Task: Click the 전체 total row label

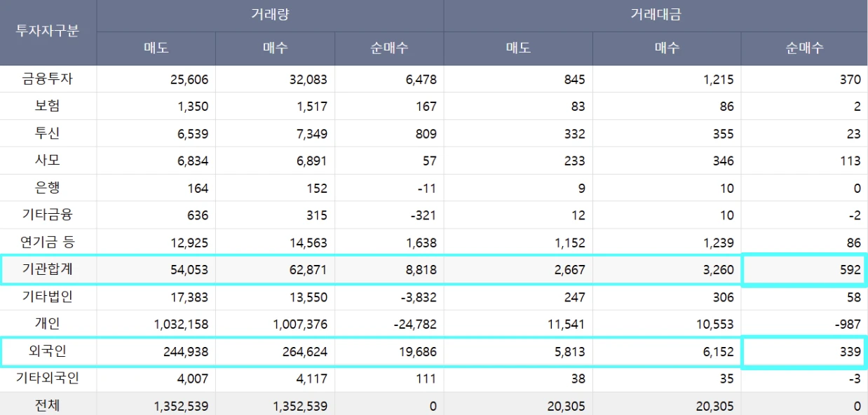Action: tap(48, 404)
